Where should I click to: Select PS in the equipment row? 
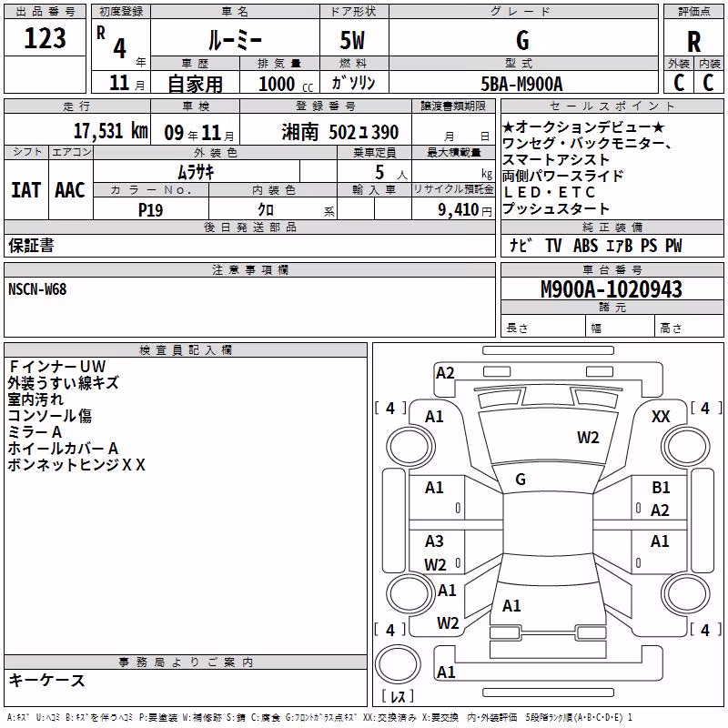(649, 245)
